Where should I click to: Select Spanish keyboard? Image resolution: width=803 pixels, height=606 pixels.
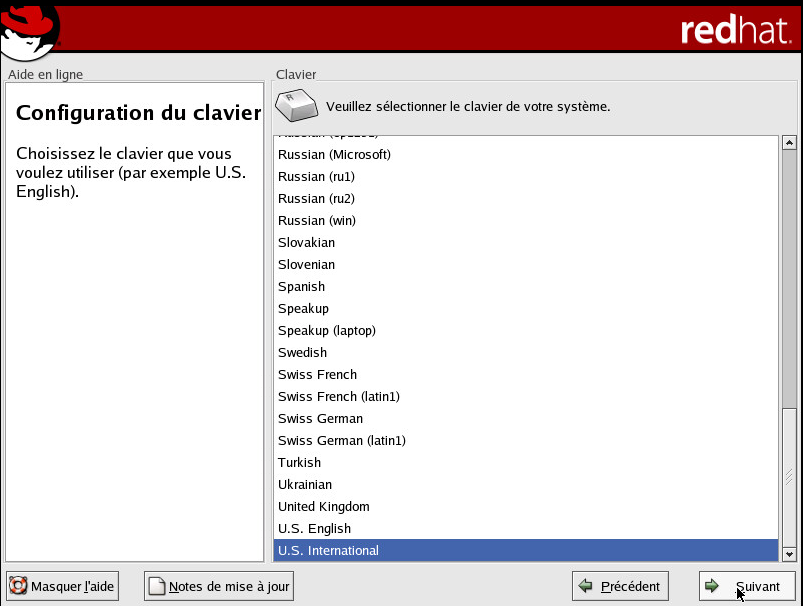tap(526, 287)
